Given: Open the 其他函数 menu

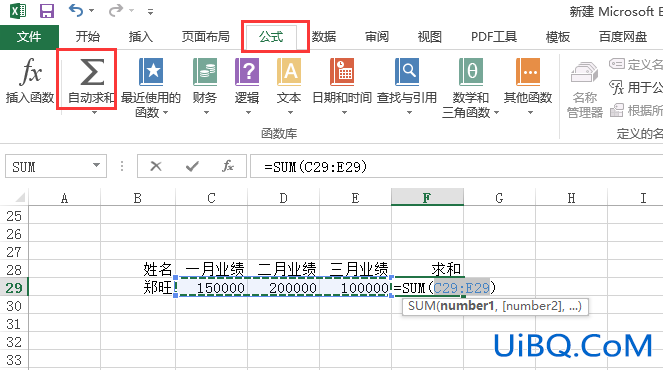Looking at the screenshot, I should pyautogui.click(x=528, y=87).
